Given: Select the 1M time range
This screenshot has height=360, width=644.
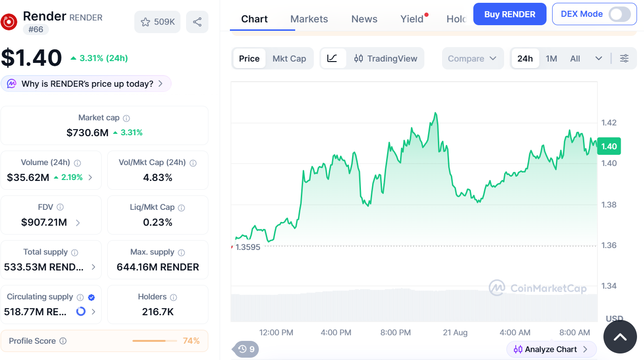Looking at the screenshot, I should click(x=552, y=58).
